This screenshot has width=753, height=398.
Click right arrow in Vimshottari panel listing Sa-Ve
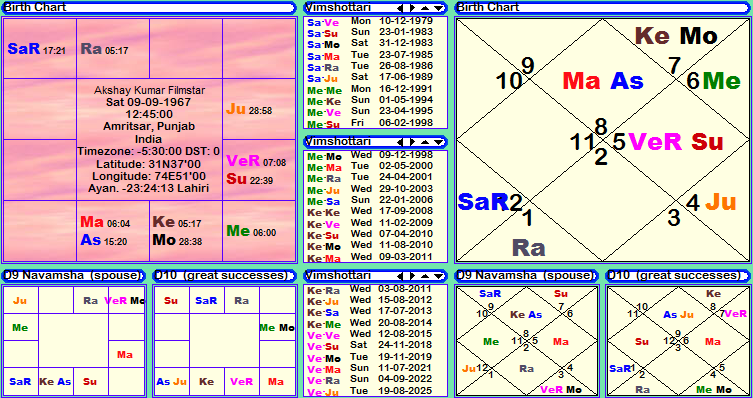tap(412, 8)
